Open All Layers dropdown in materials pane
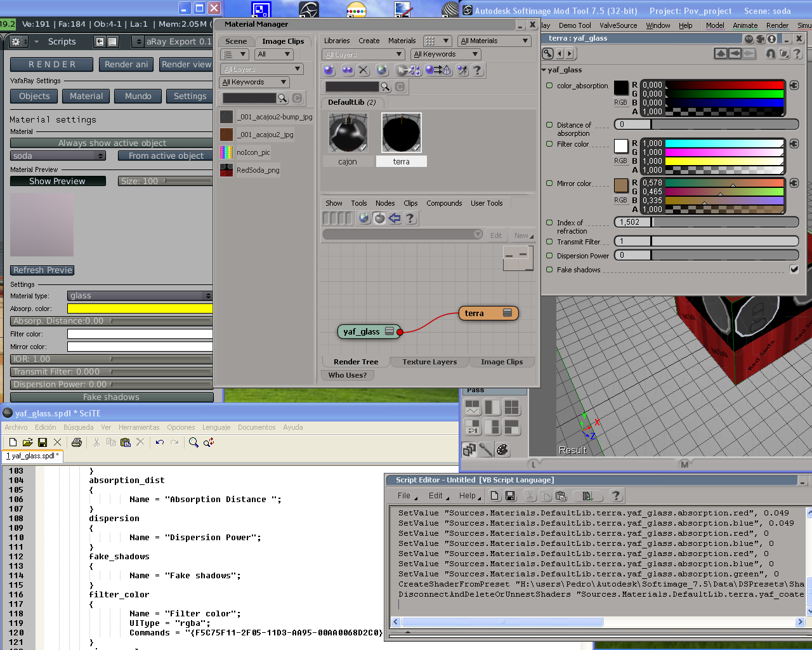The image size is (812, 650). click(x=363, y=55)
